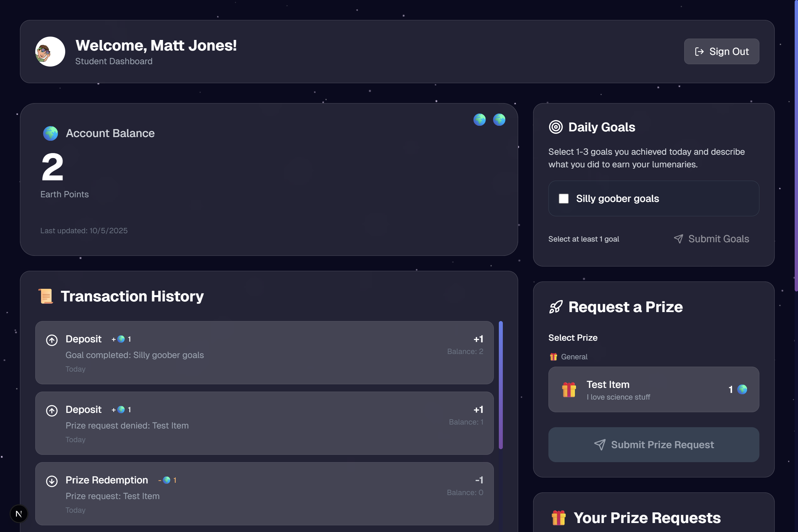The width and height of the screenshot is (798, 532).
Task: Check the Silly goober goals checkbox
Action: tap(563, 199)
